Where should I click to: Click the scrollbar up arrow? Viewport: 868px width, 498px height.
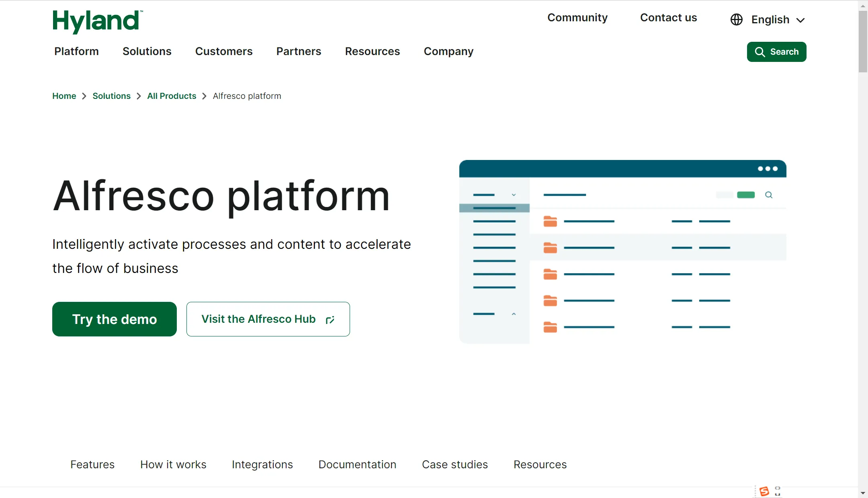(863, 6)
